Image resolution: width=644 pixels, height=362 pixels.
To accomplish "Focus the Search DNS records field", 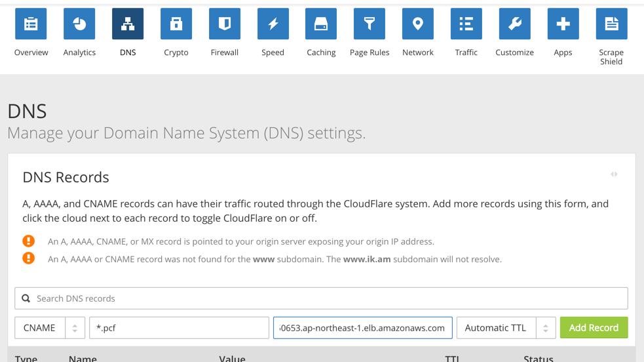I will click(321, 298).
